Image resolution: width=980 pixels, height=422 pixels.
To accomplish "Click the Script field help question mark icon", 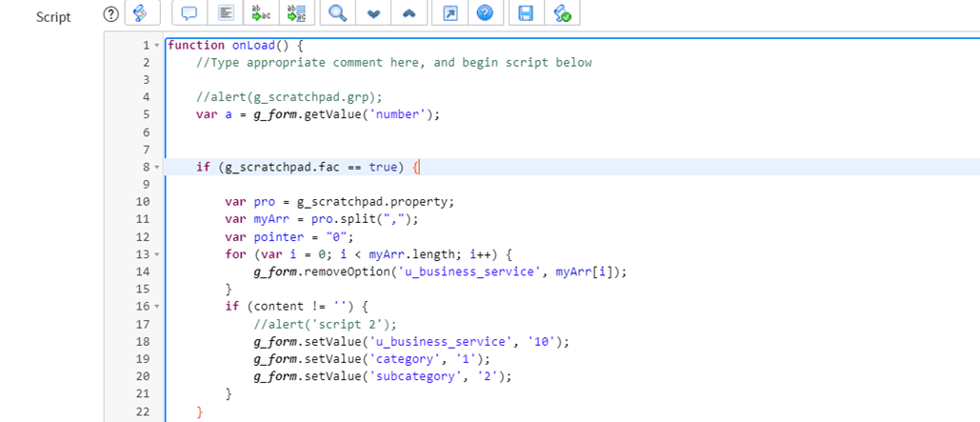I will [110, 13].
